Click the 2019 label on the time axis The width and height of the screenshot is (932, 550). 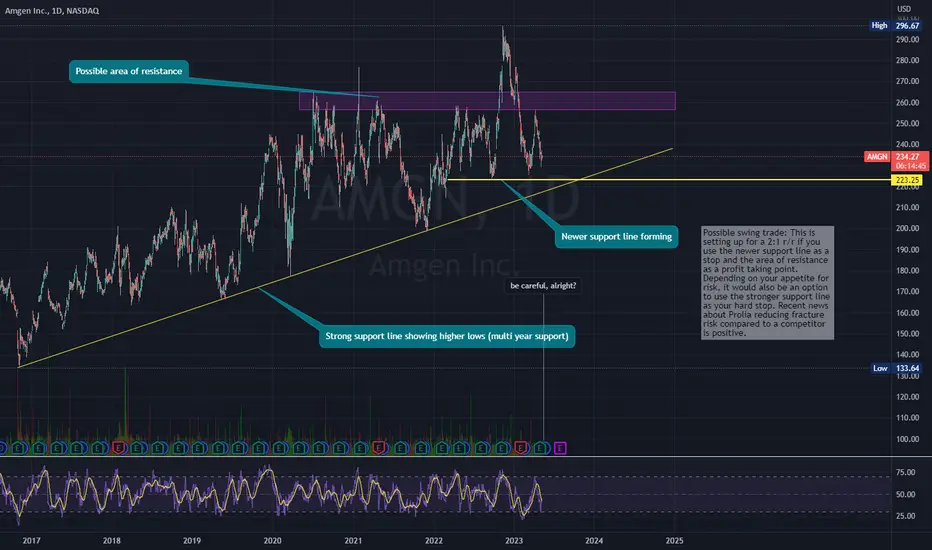[191, 540]
